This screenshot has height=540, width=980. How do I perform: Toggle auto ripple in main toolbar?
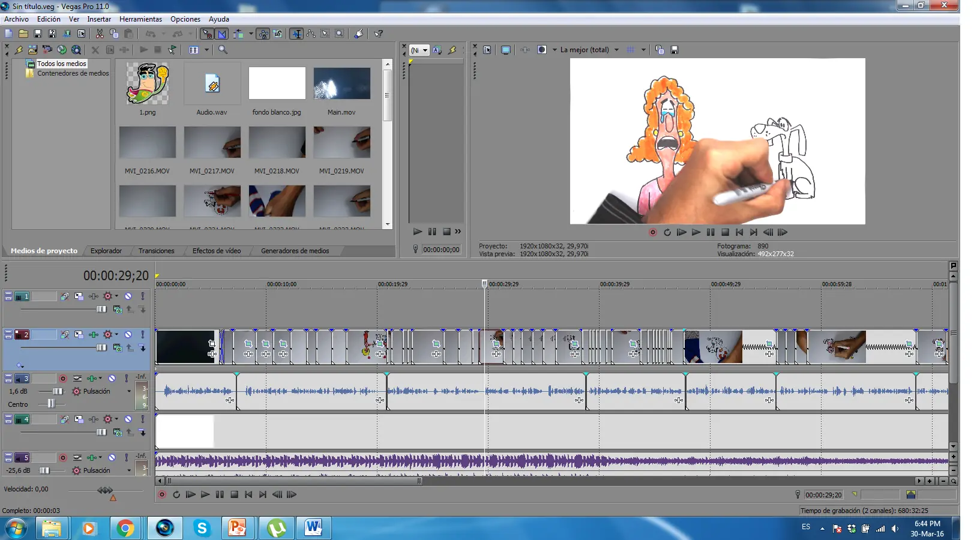point(238,34)
